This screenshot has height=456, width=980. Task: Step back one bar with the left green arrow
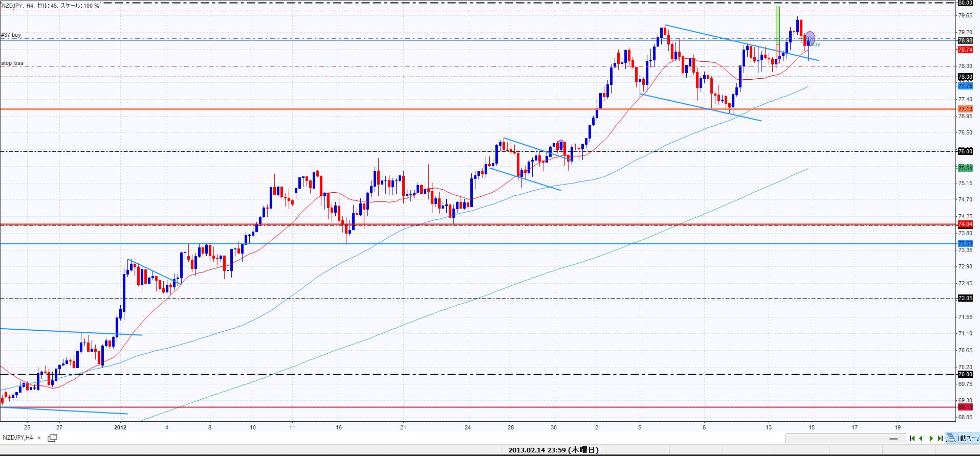pos(921,438)
